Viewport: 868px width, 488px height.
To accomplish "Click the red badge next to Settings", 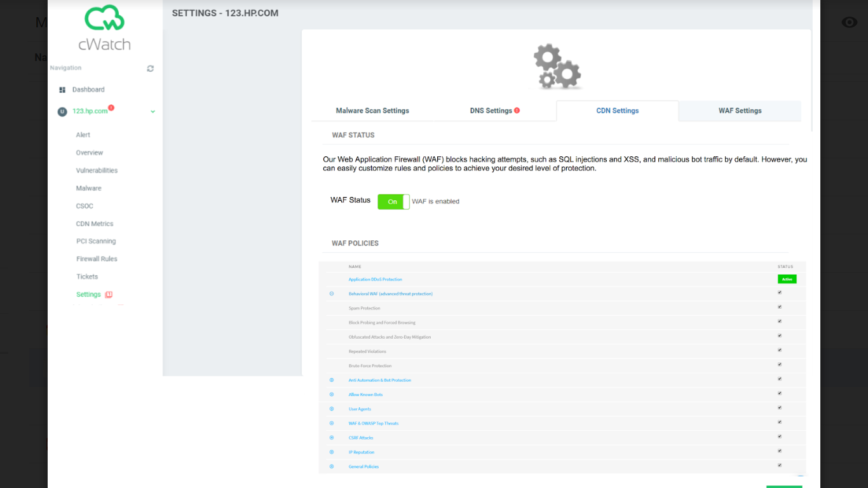I will pos(109,294).
